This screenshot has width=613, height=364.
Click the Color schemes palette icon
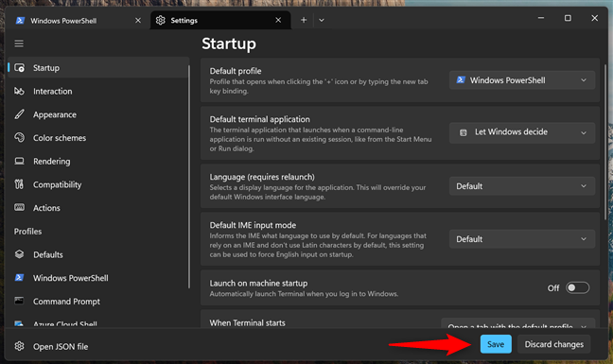click(x=19, y=137)
